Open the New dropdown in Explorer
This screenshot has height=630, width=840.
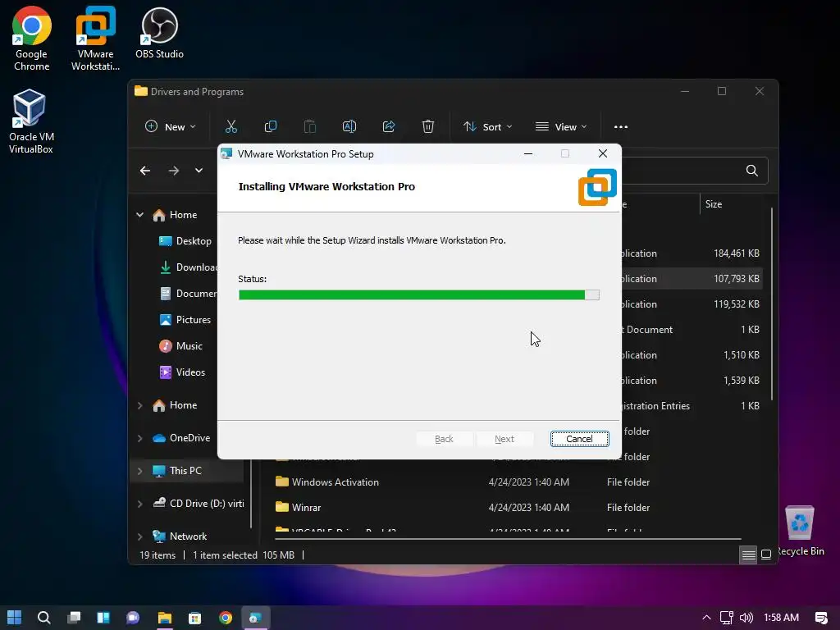point(171,127)
